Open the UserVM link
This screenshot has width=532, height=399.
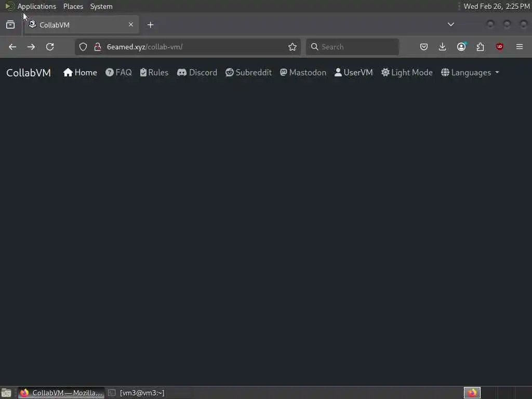coord(353,73)
